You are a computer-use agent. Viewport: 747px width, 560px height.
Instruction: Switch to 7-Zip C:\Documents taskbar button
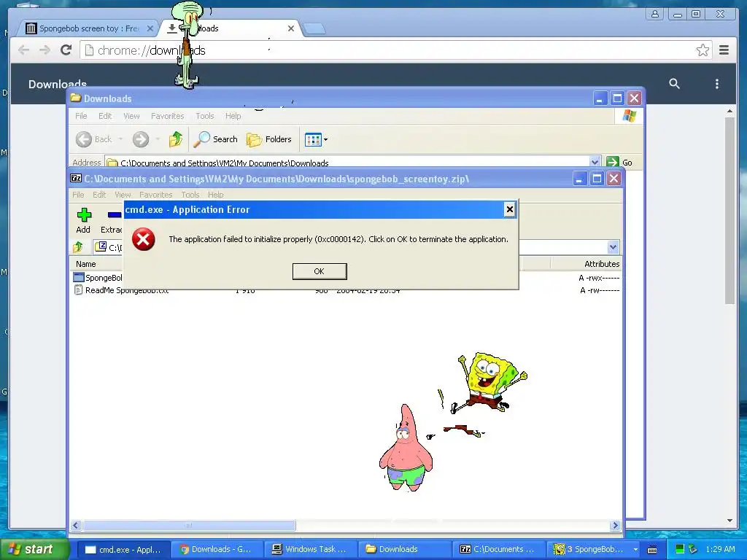(498, 549)
